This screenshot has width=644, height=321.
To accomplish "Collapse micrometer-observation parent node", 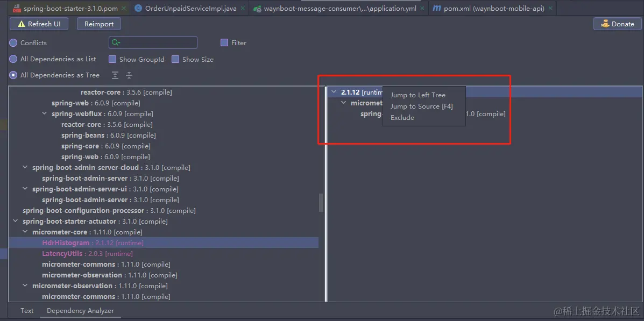I will pyautogui.click(x=25, y=286).
